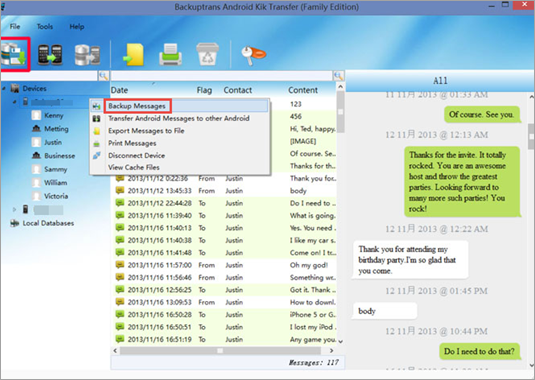535x380 pixels.
Task: Click message icon on row 2013/11/16 11:56:46
Action: click(x=119, y=277)
